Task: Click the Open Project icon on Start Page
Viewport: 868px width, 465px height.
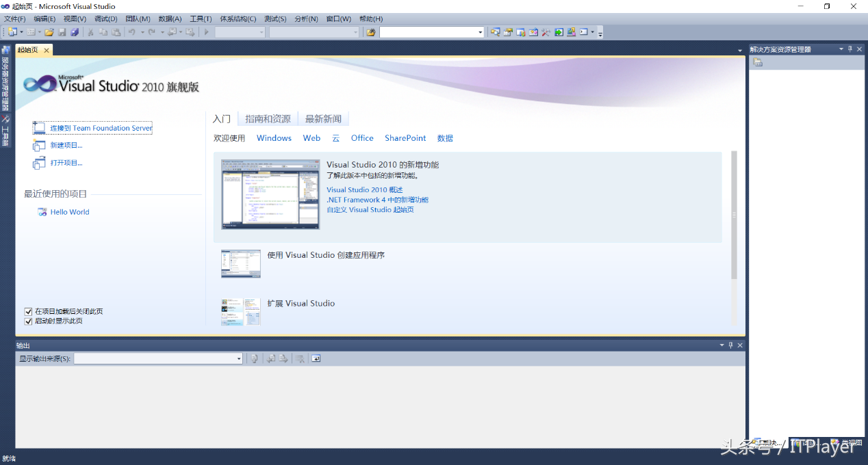Action: (38, 163)
